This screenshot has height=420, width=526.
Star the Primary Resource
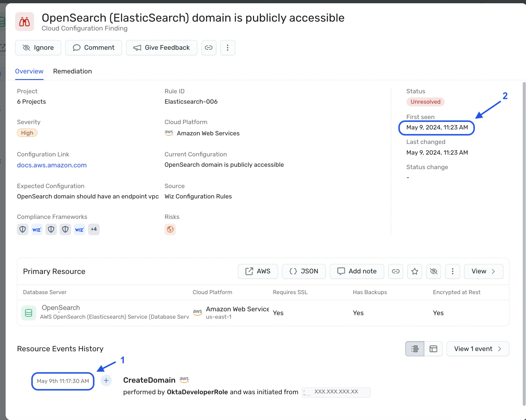(415, 271)
